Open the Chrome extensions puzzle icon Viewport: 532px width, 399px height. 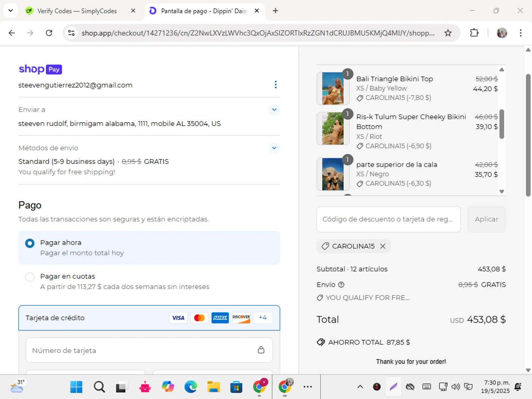pyautogui.click(x=474, y=33)
